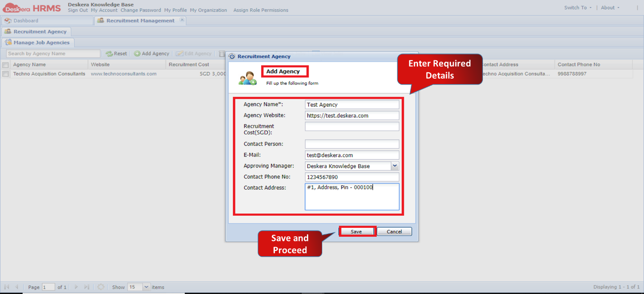This screenshot has height=294, width=644.
Task: Open the My Profile link
Action: 176,10
